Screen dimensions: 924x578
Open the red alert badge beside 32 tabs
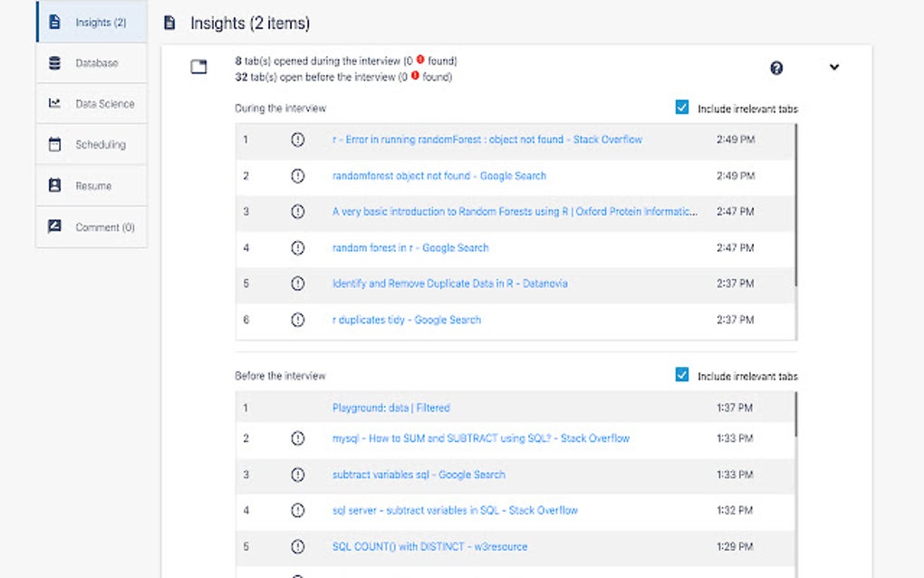coord(413,75)
